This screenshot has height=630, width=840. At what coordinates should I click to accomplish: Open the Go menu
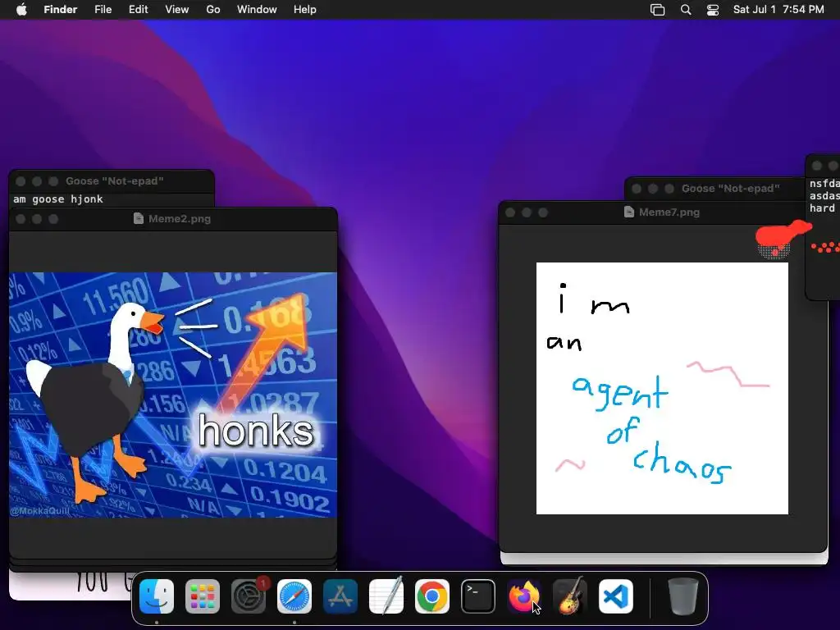(213, 10)
